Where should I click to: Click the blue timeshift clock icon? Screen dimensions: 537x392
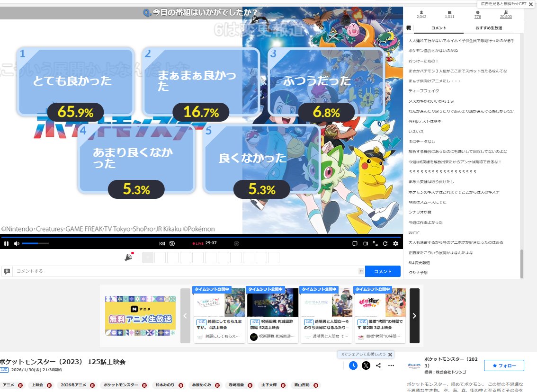pyautogui.click(x=353, y=365)
